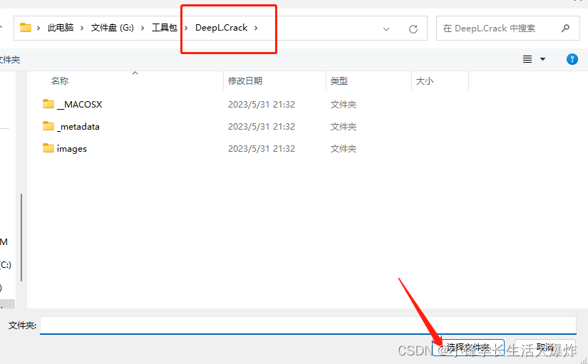The width and height of the screenshot is (588, 364).
Task: Click 文件夹 type in __MACOSX row
Action: 343,104
